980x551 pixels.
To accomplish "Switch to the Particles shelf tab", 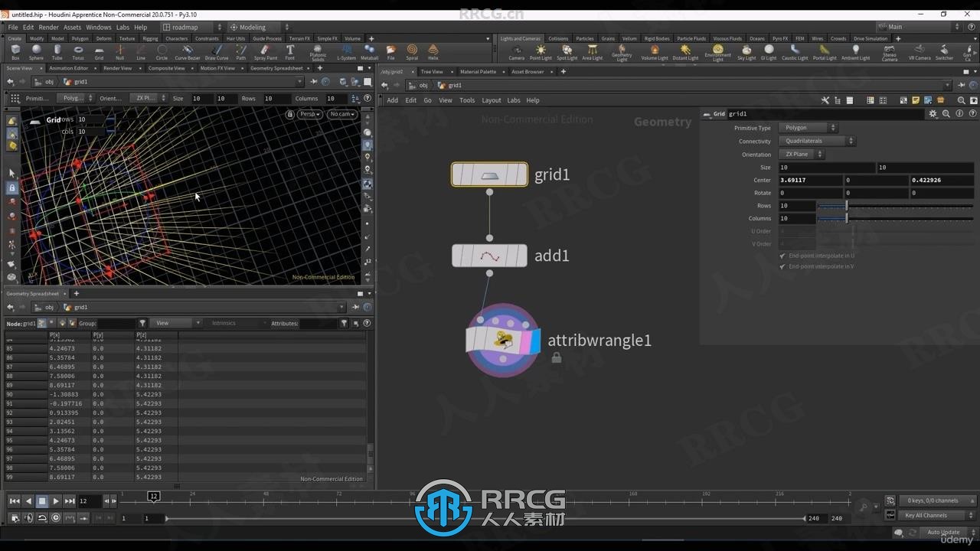I will 585,38.
